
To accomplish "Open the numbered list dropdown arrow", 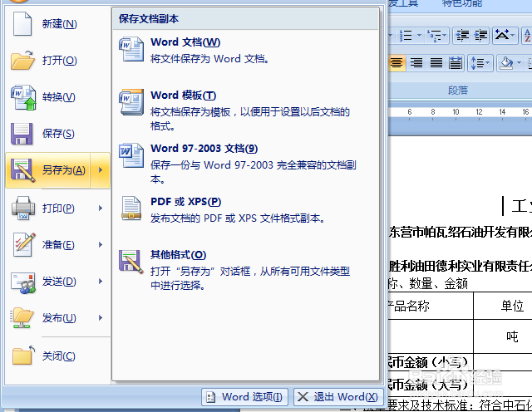I will click(x=419, y=35).
